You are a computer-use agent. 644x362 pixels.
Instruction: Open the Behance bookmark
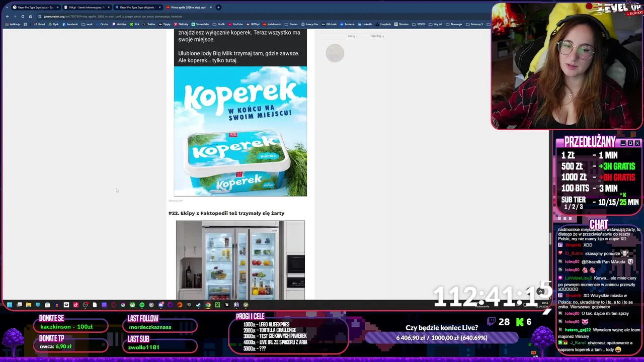coord(347,24)
